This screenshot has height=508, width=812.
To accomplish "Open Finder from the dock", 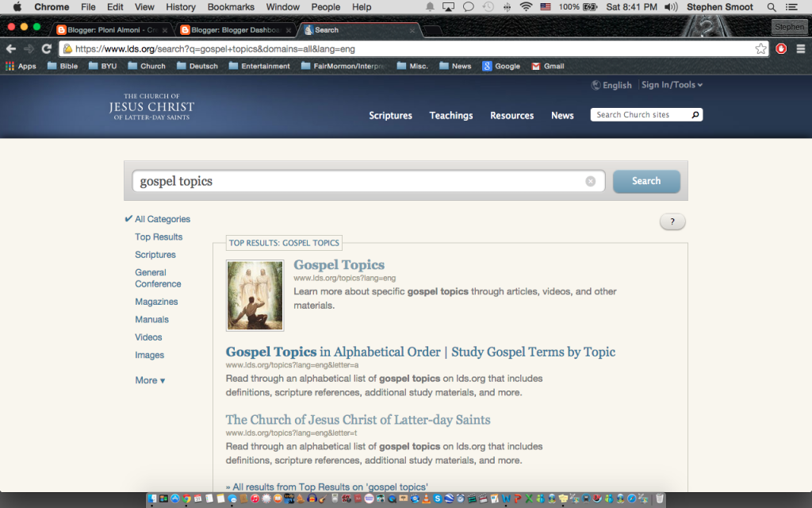I will [152, 498].
